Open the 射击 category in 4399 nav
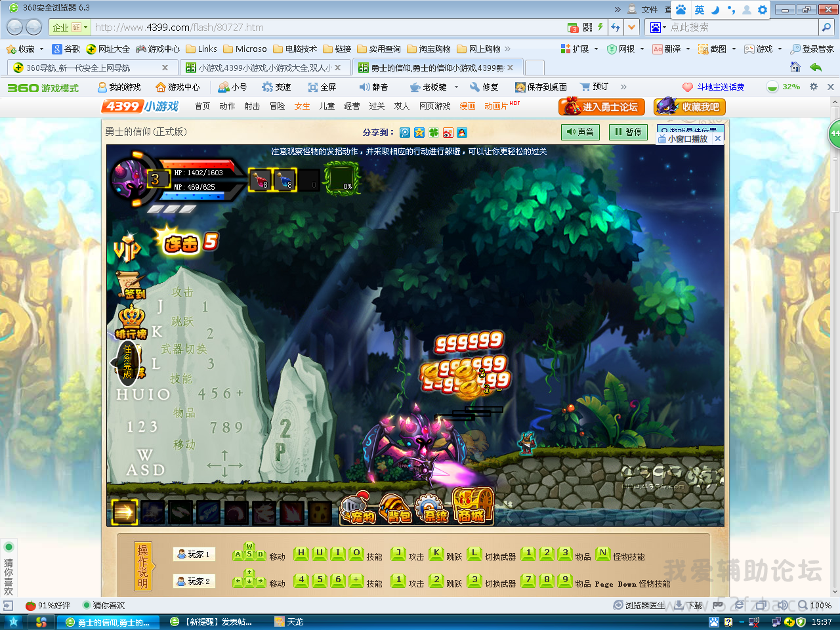 (x=252, y=106)
